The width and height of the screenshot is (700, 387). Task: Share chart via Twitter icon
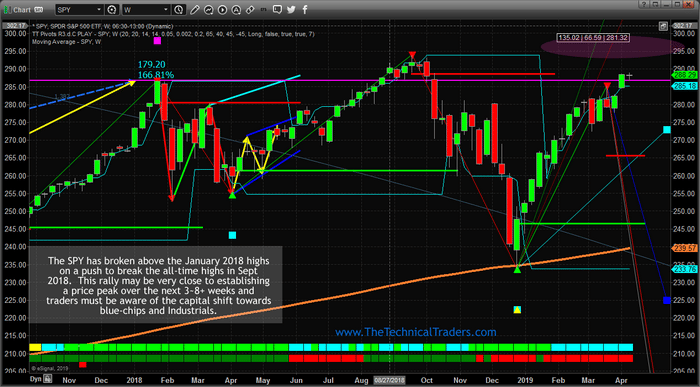[x=291, y=9]
